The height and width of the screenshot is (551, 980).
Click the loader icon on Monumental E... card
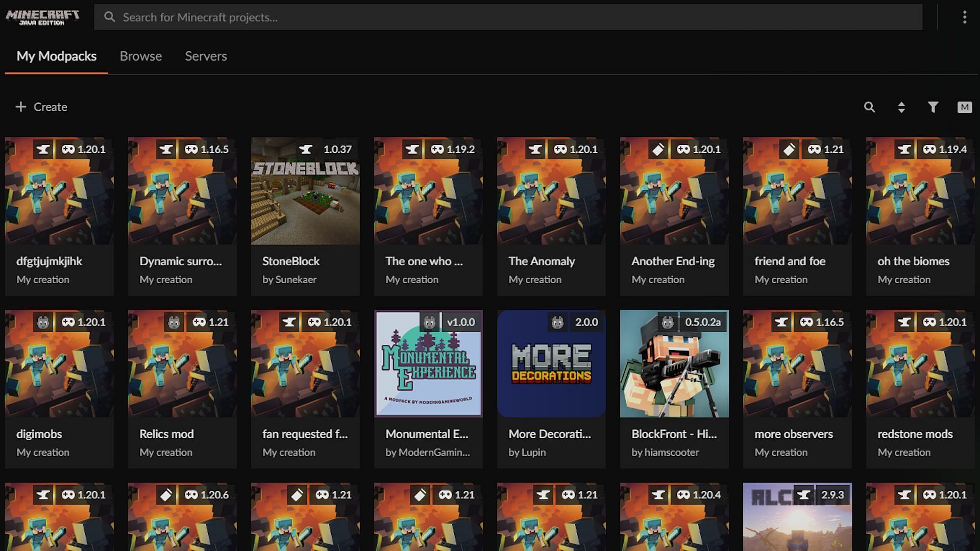click(430, 322)
